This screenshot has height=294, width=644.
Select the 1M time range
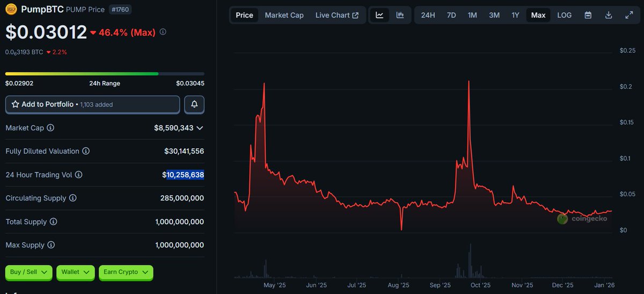(472, 15)
